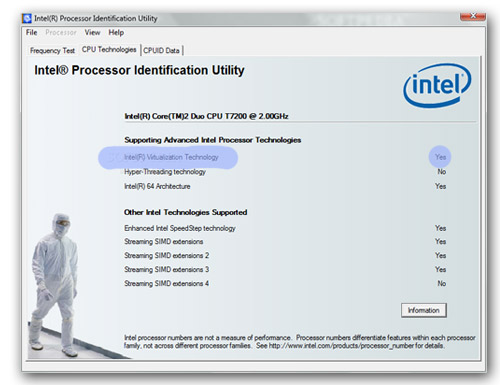
Task: Open the View menu
Action: 92,32
